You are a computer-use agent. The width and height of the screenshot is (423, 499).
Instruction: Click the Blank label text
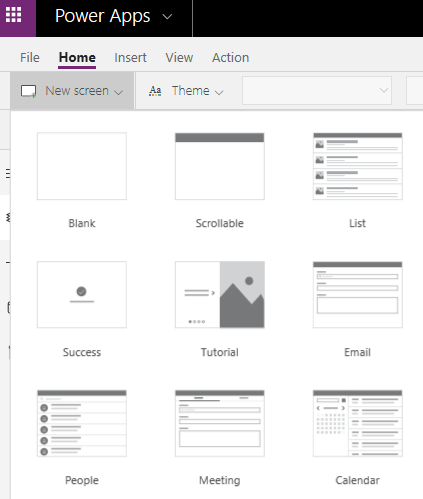82,223
